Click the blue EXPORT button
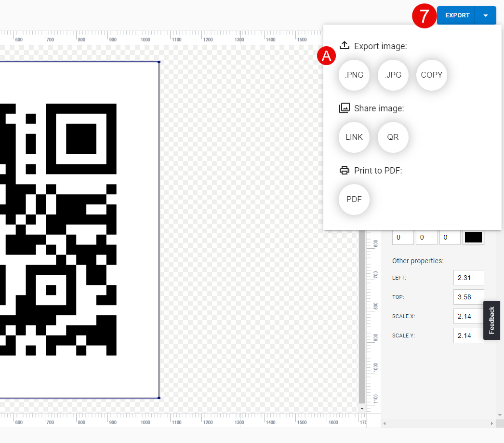504x443 pixels. pyautogui.click(x=456, y=15)
